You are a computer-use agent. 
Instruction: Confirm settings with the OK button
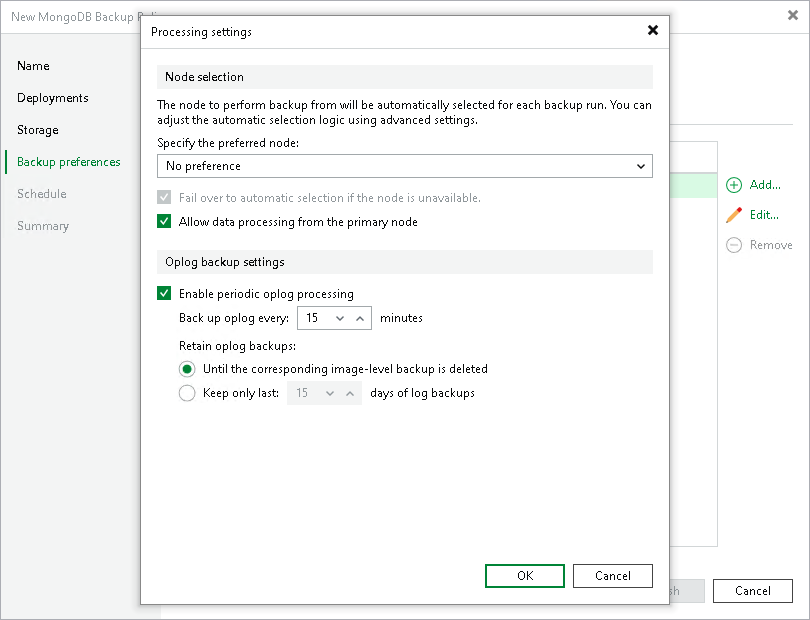524,576
